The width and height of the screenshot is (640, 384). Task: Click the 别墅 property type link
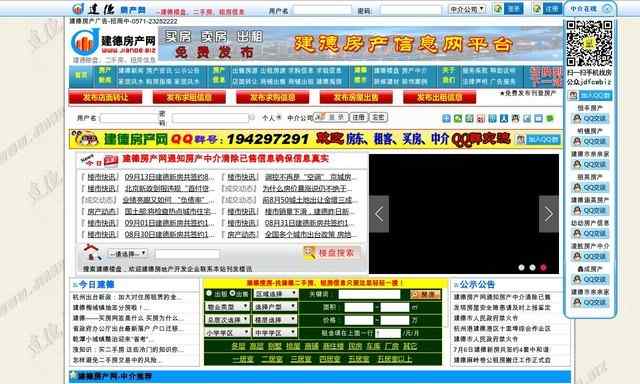275,346
